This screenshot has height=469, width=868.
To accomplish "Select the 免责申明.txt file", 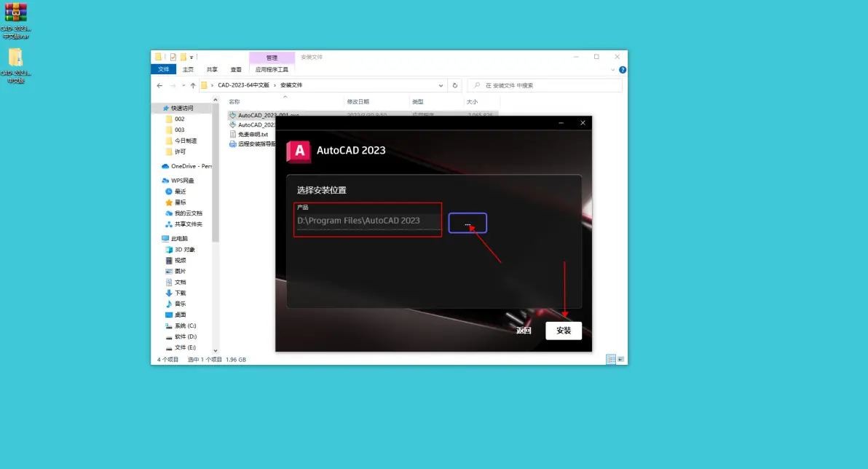I will tap(249, 135).
